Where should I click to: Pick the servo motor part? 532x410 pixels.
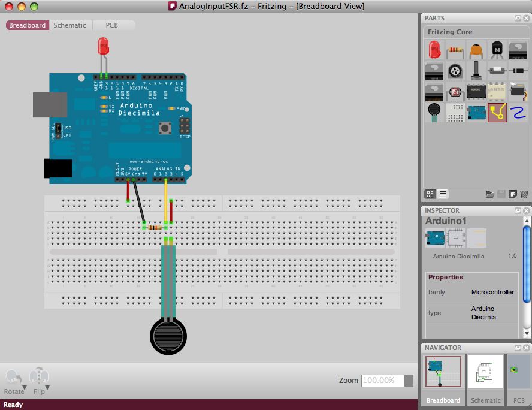[518, 92]
